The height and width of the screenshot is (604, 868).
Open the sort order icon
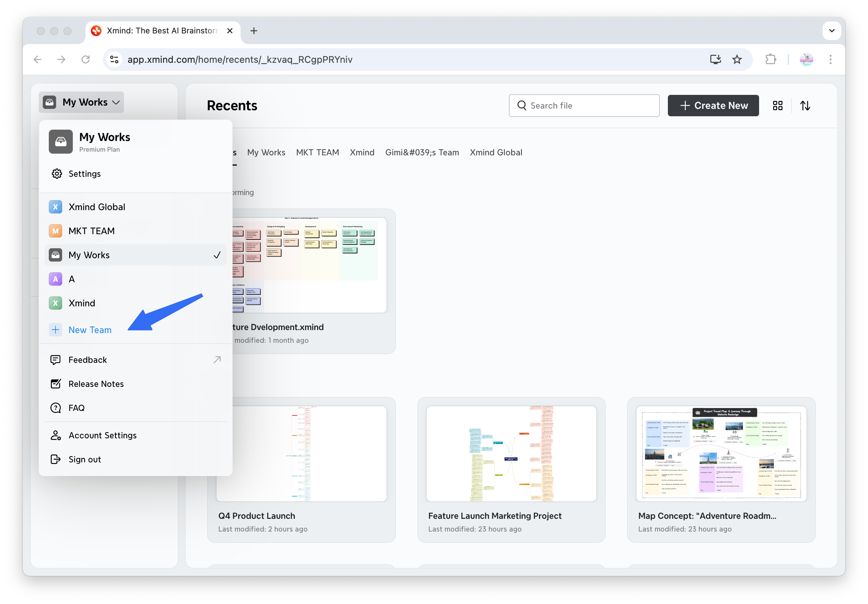pos(805,106)
